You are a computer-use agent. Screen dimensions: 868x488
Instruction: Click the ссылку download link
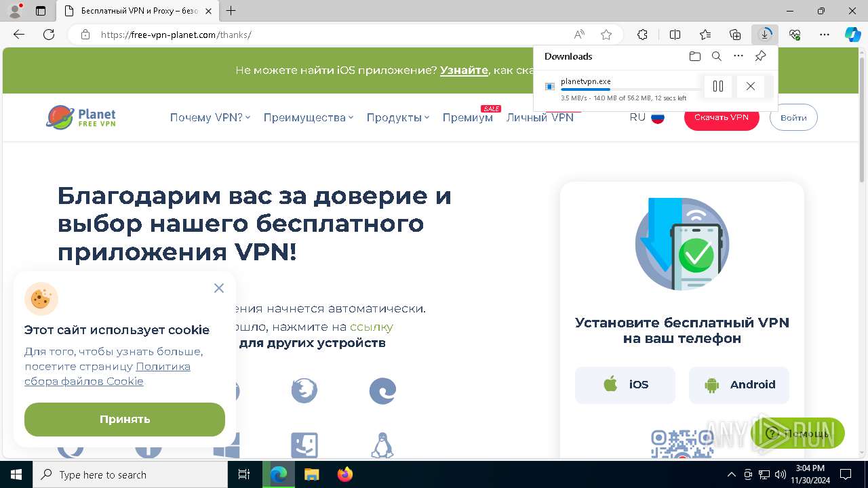(372, 327)
